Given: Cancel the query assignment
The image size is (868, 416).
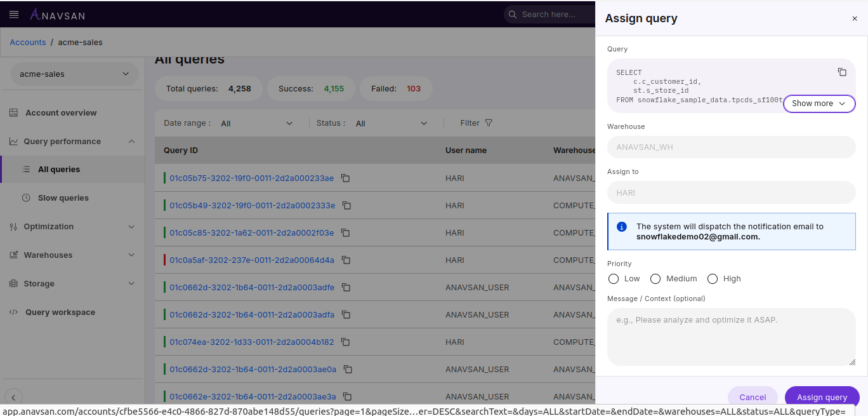Looking at the screenshot, I should point(753,396).
